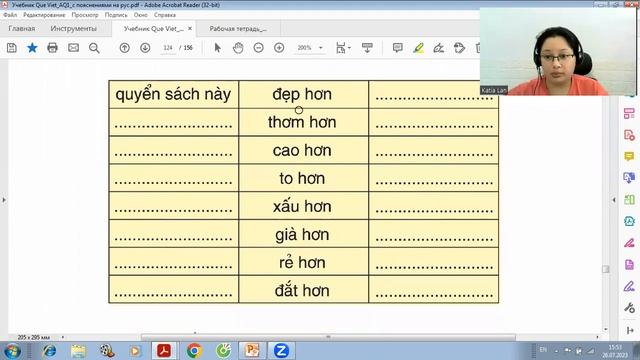Switch to the Рабочая тетрадь document tab
The height and width of the screenshot is (360, 640).
point(238,29)
